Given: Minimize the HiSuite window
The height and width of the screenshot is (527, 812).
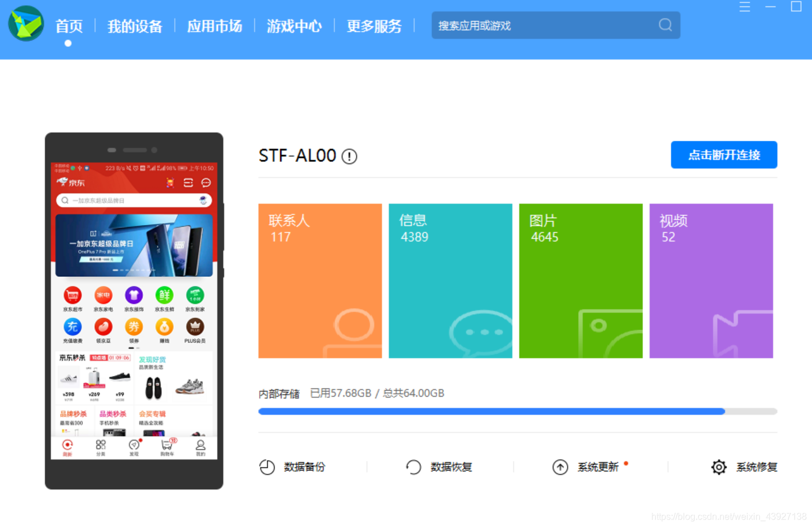Looking at the screenshot, I should click(x=770, y=7).
